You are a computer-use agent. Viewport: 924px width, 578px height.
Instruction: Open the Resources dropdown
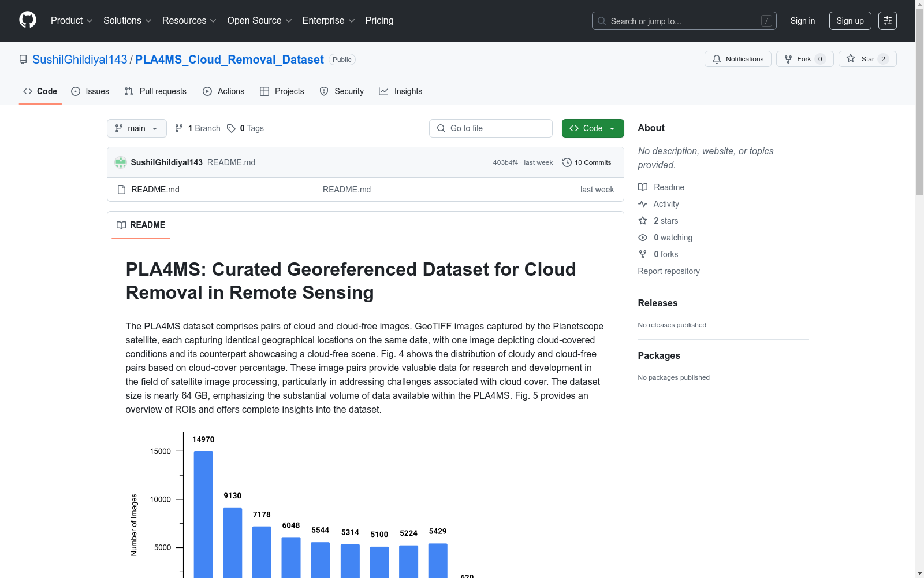point(189,21)
